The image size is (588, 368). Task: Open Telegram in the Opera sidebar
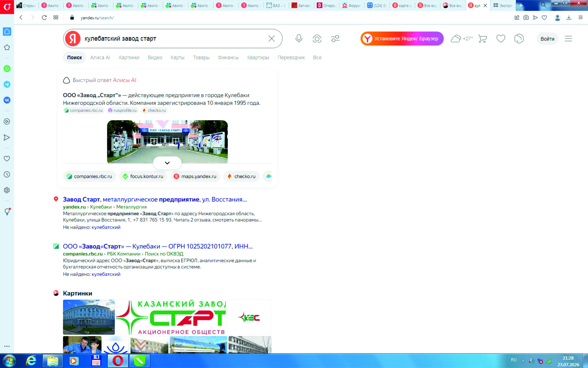pyautogui.click(x=7, y=84)
